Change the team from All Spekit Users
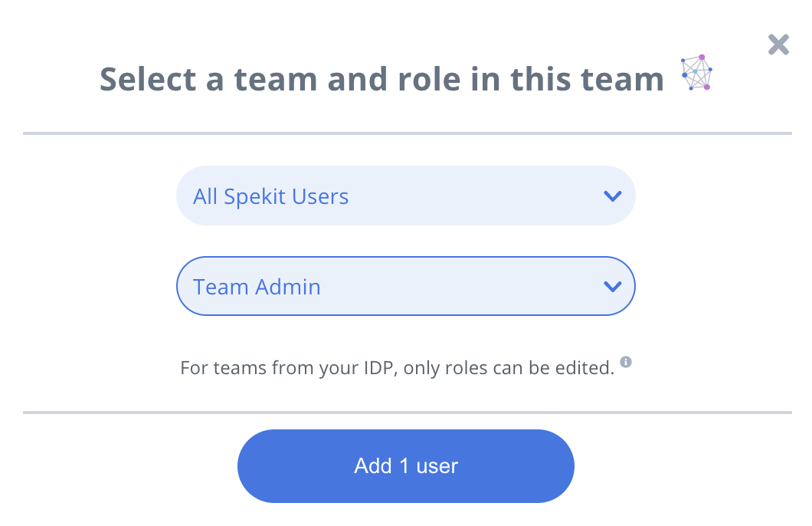 click(x=406, y=196)
